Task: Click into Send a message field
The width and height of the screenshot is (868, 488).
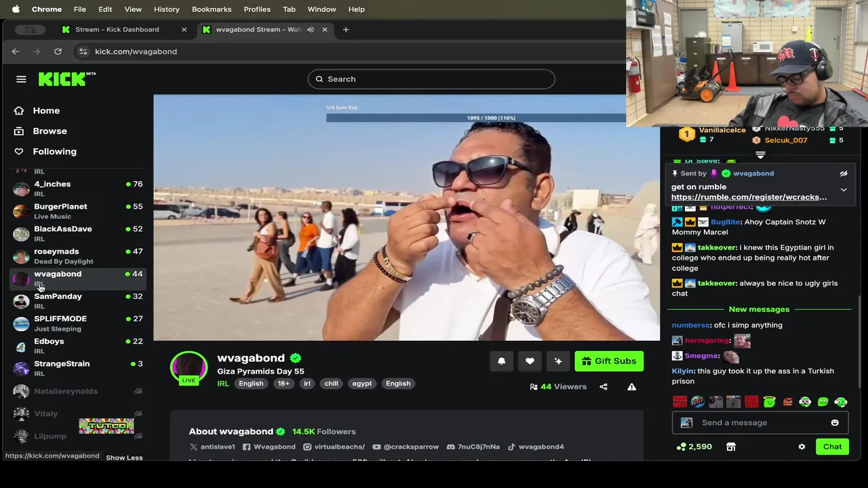Action: [x=759, y=423]
